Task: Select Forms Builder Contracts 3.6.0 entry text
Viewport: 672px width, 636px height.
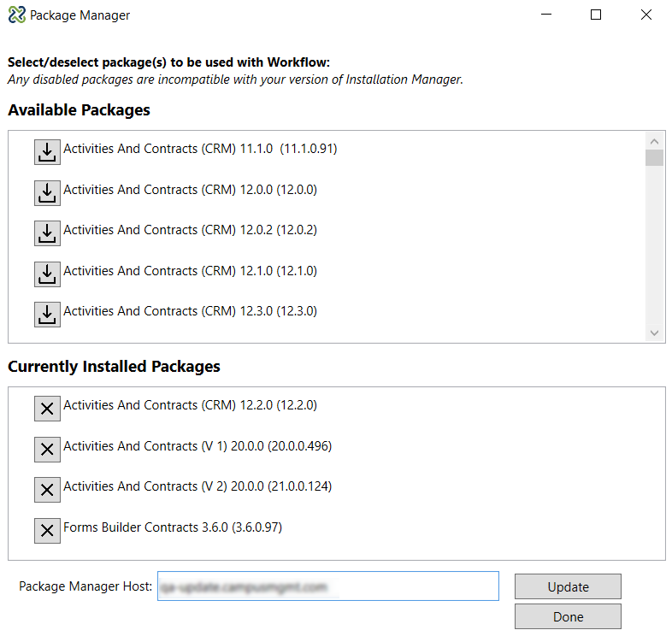Action: 172,527
